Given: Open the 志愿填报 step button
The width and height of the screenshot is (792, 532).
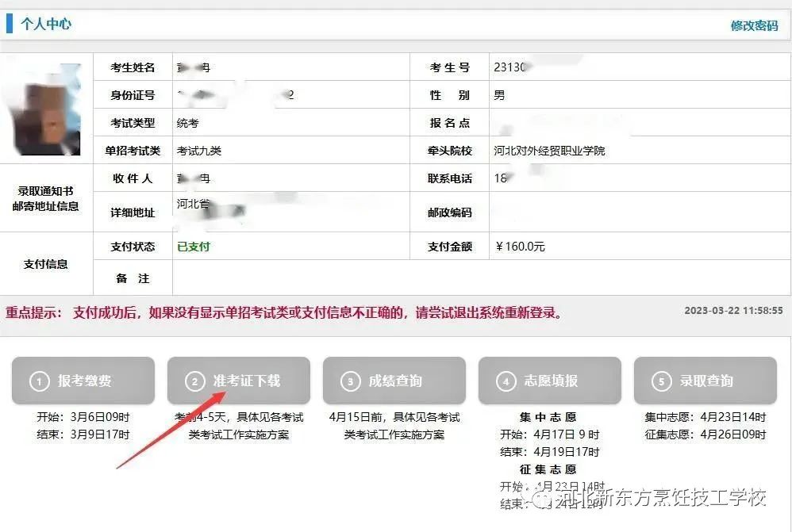Looking at the screenshot, I should pyautogui.click(x=550, y=381).
